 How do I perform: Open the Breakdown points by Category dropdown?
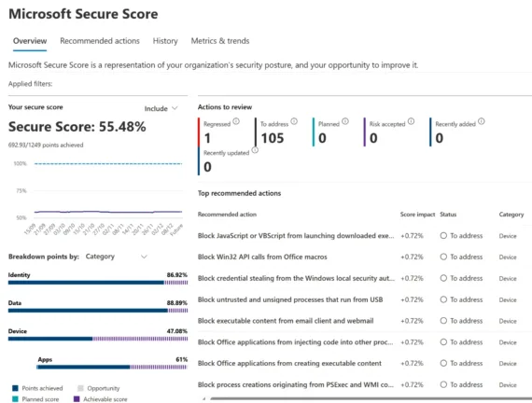click(x=117, y=257)
